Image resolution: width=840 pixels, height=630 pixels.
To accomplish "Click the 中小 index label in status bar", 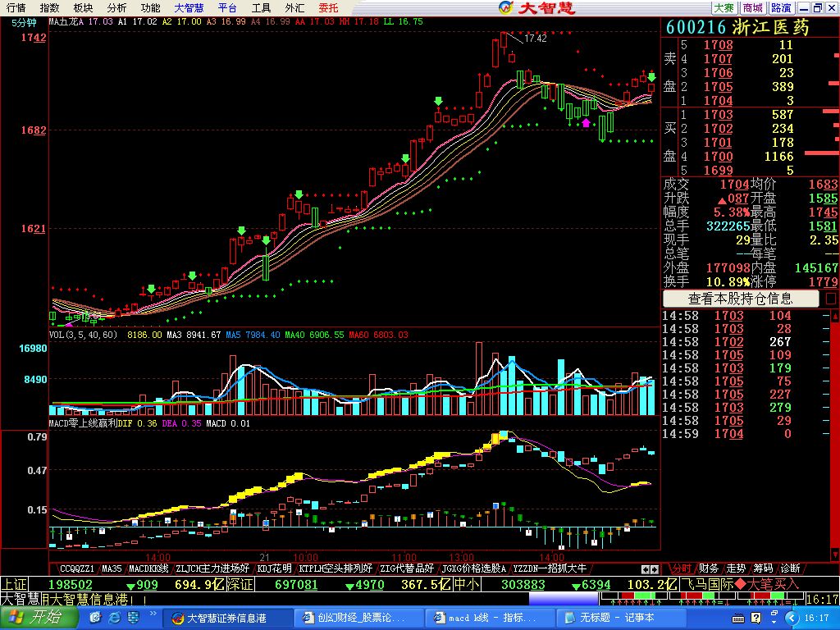I will [x=467, y=584].
